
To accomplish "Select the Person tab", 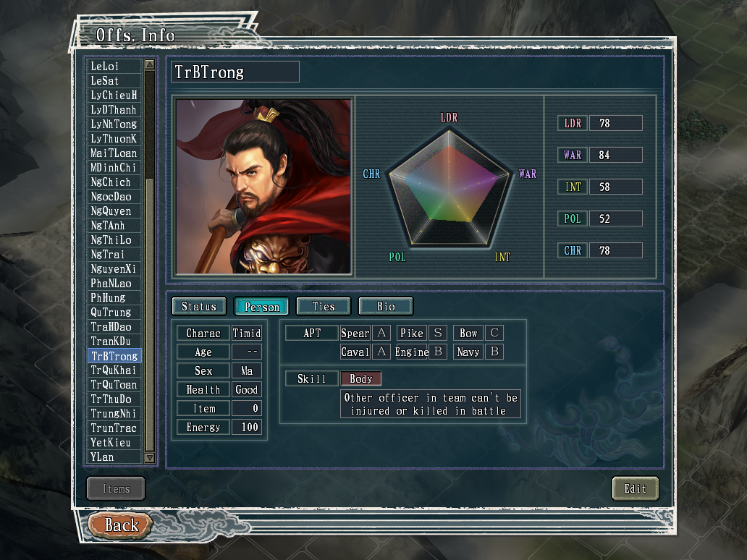I will pos(261,307).
